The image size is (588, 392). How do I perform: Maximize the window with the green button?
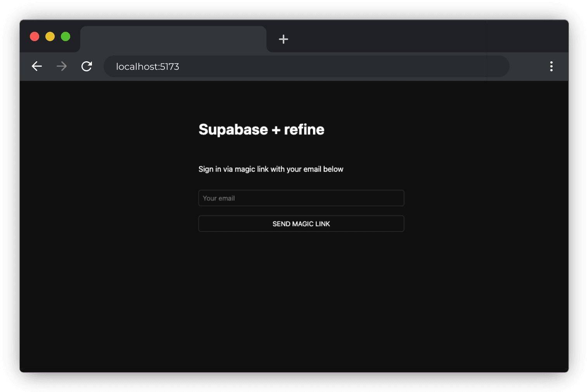(66, 36)
